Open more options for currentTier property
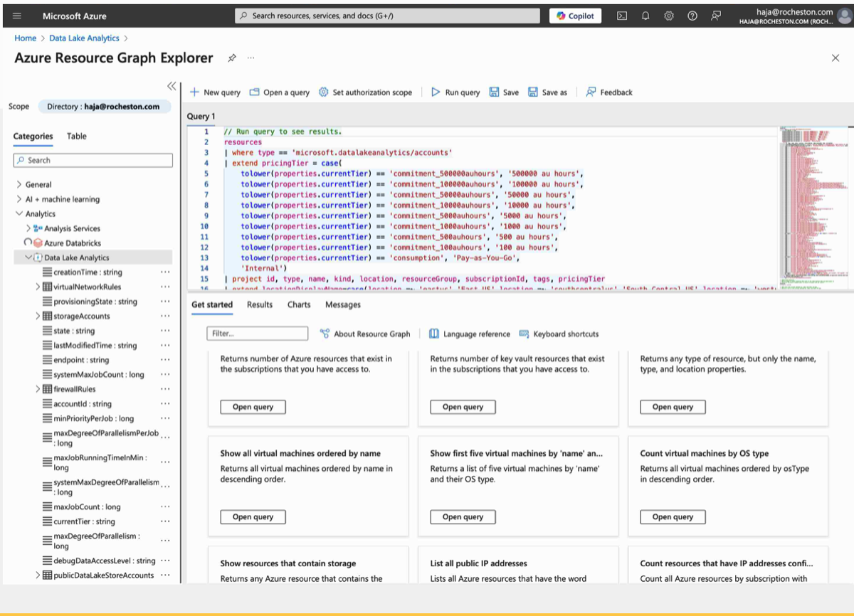Screen dimensions: 854x616 (165, 521)
